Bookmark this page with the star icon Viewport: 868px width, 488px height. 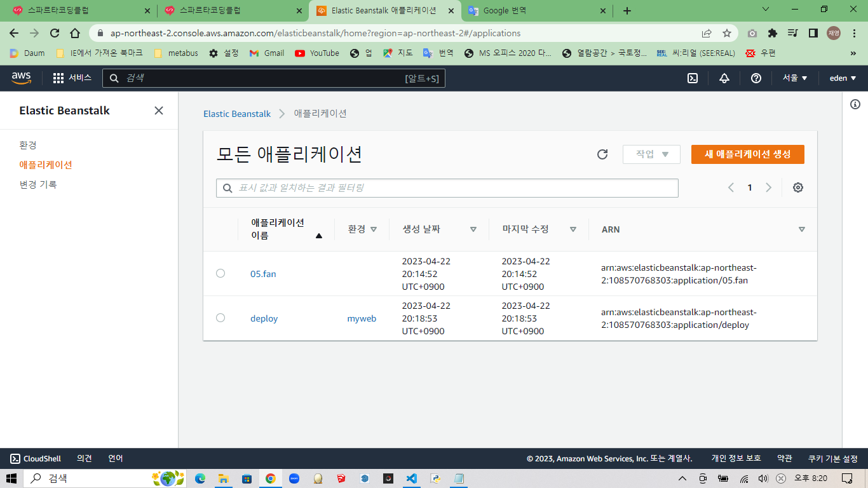[727, 33]
